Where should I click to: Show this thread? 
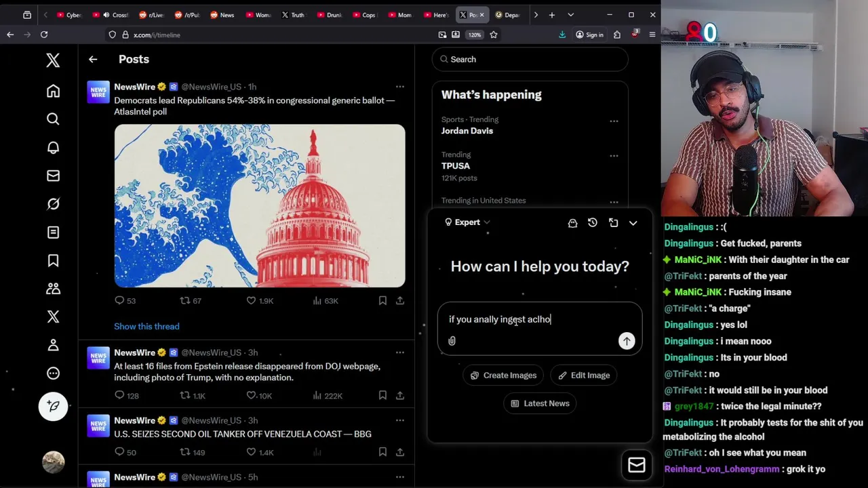(x=146, y=326)
